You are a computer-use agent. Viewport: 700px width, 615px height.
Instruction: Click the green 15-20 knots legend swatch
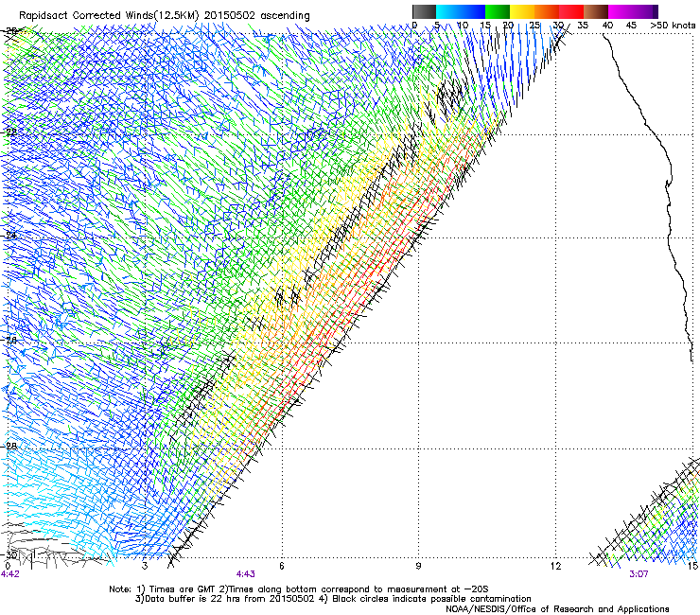(498, 11)
